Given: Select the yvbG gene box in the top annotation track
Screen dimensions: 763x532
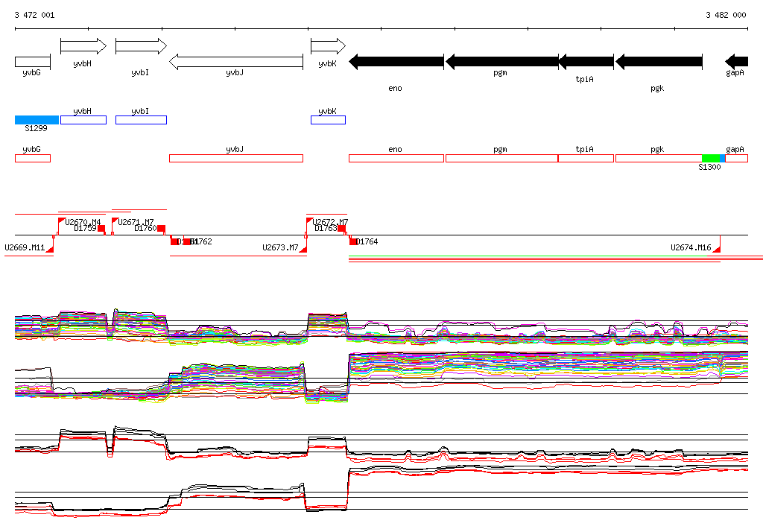Looking at the screenshot, I should pos(33,62).
